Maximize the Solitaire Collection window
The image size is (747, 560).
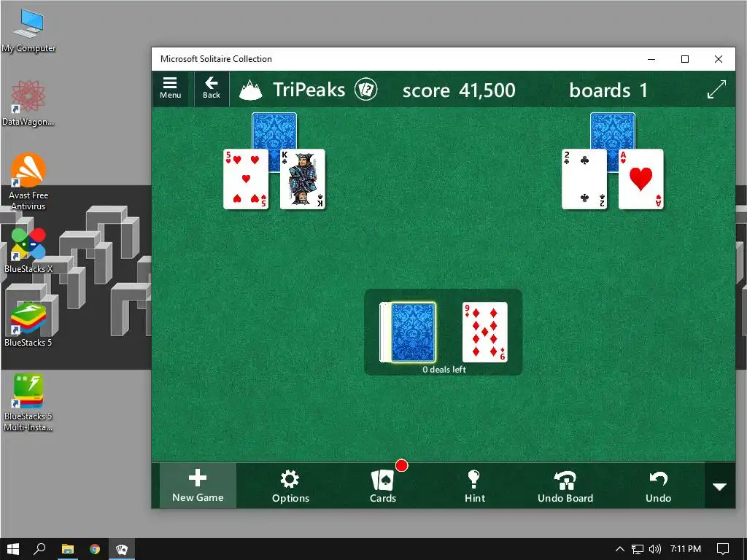(684, 59)
